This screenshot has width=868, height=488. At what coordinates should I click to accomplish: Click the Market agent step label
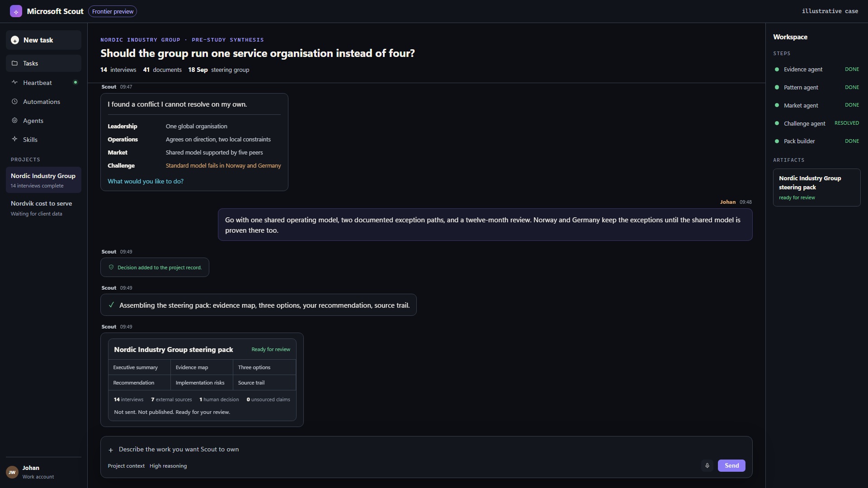[x=801, y=106]
